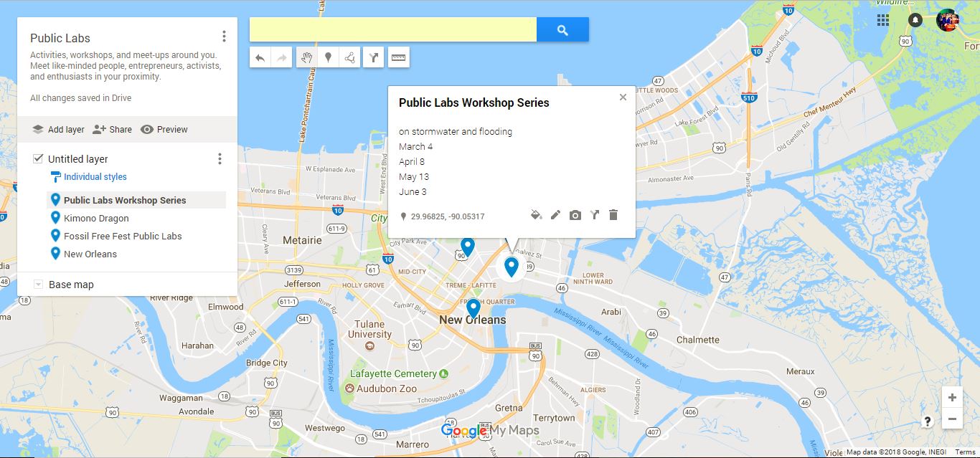Click the blue search button
Image resolution: width=980 pixels, height=458 pixels.
point(562,30)
